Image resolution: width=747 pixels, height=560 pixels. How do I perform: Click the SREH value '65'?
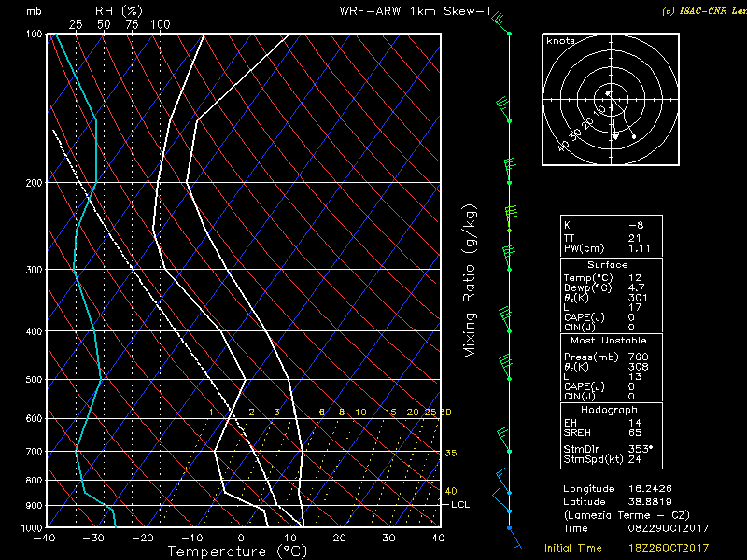pyautogui.click(x=635, y=433)
